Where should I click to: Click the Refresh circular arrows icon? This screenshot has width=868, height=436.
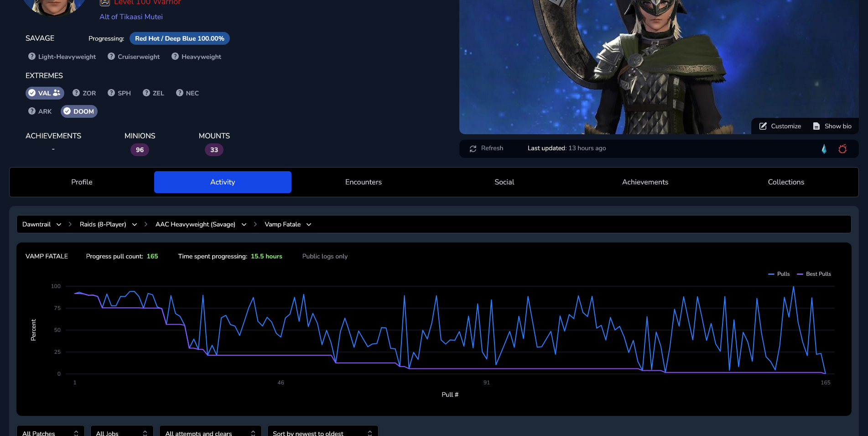473,149
